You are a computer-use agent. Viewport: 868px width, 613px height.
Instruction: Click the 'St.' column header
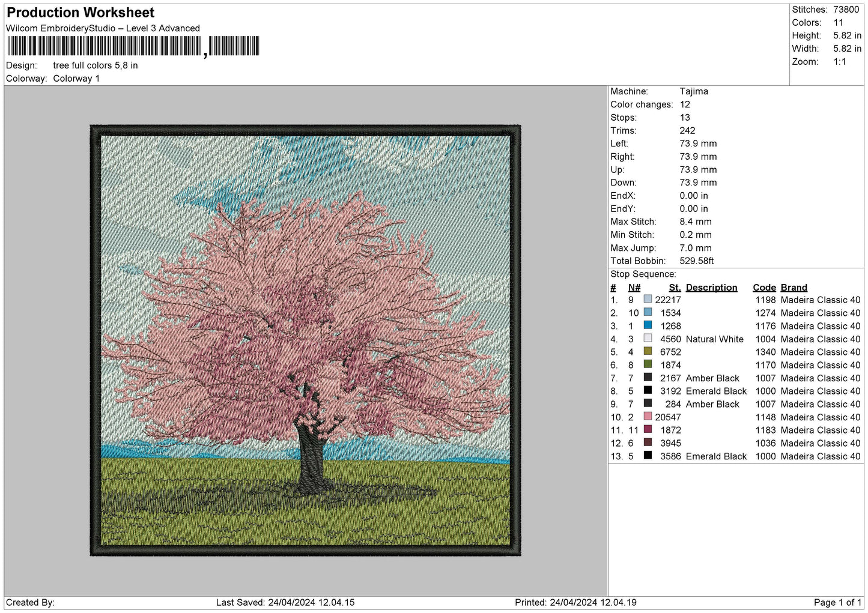click(x=675, y=288)
